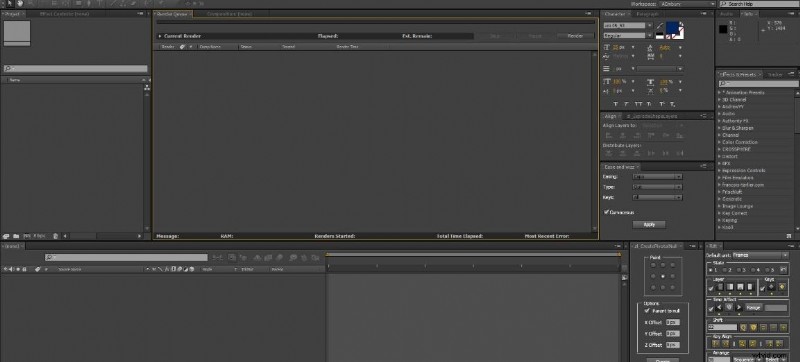Expand the Current Render section
This screenshot has height=362, width=800.
click(160, 36)
